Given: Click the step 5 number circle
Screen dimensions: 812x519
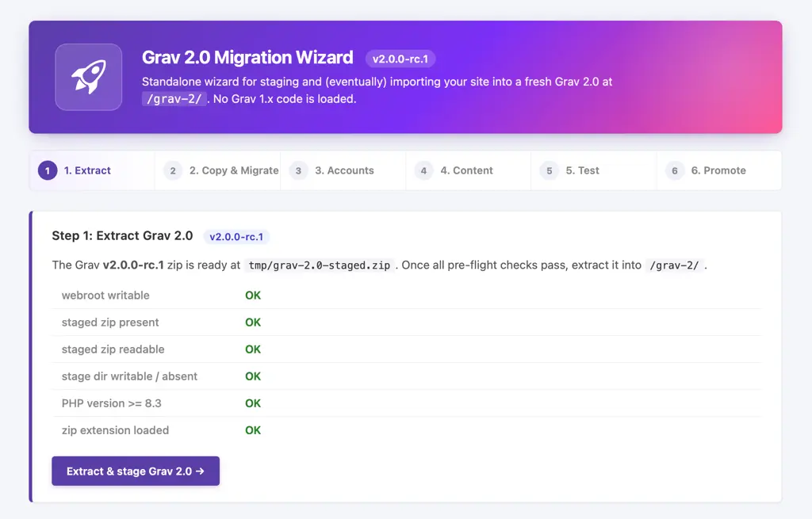Looking at the screenshot, I should pyautogui.click(x=550, y=170).
